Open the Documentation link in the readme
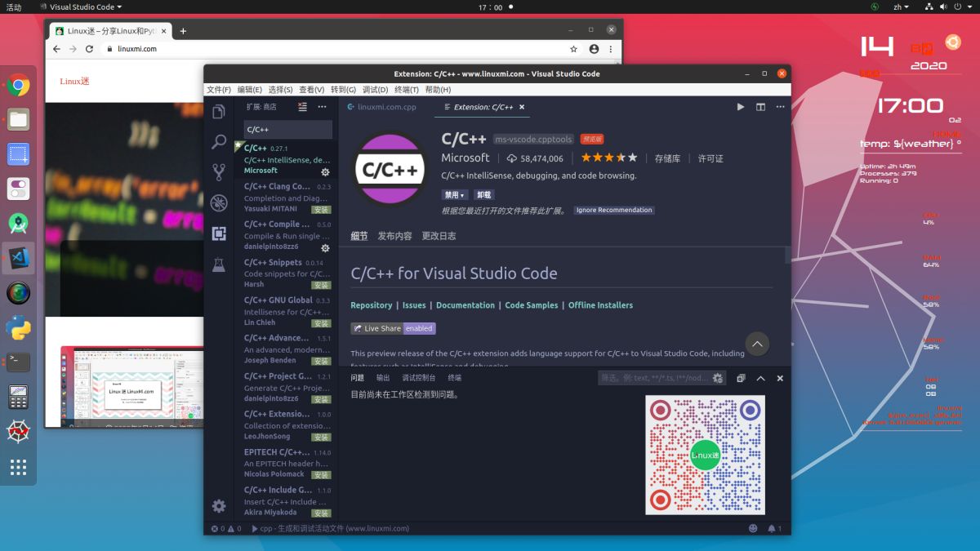The height and width of the screenshot is (551, 980). [x=465, y=305]
